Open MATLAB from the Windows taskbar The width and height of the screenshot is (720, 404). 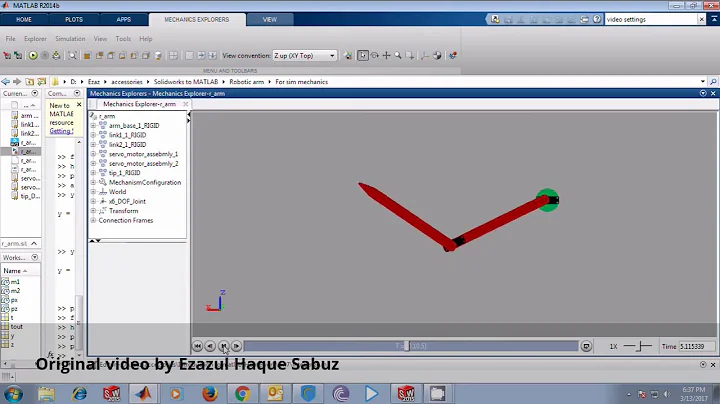coord(143,393)
